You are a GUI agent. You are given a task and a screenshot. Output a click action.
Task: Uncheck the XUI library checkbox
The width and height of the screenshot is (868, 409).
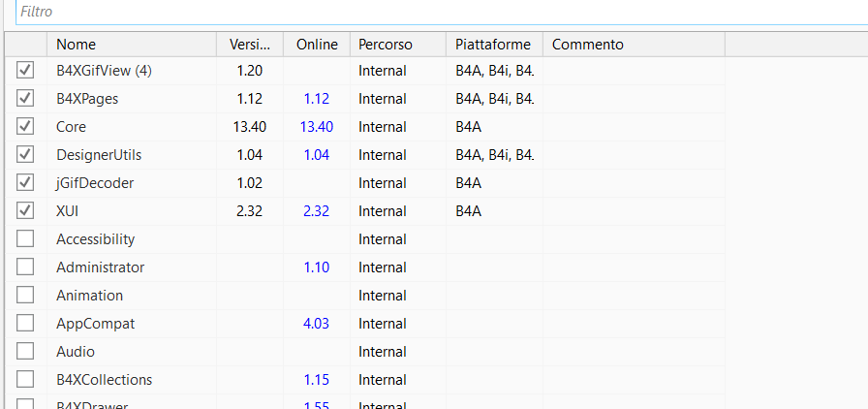pyautogui.click(x=25, y=210)
